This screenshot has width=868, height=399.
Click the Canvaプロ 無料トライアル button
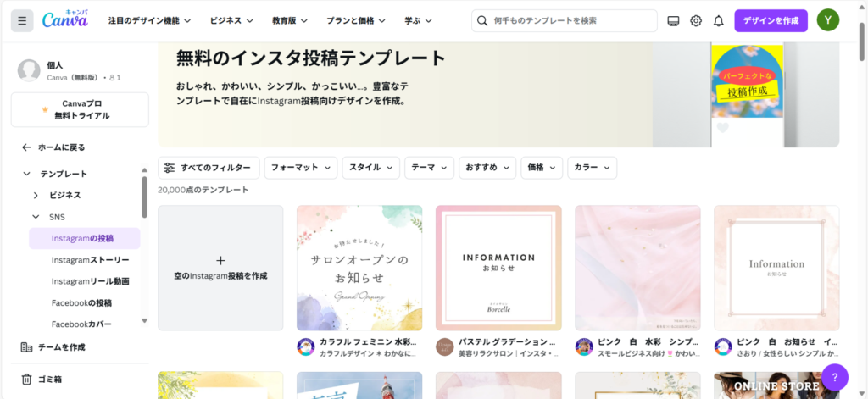tap(80, 109)
